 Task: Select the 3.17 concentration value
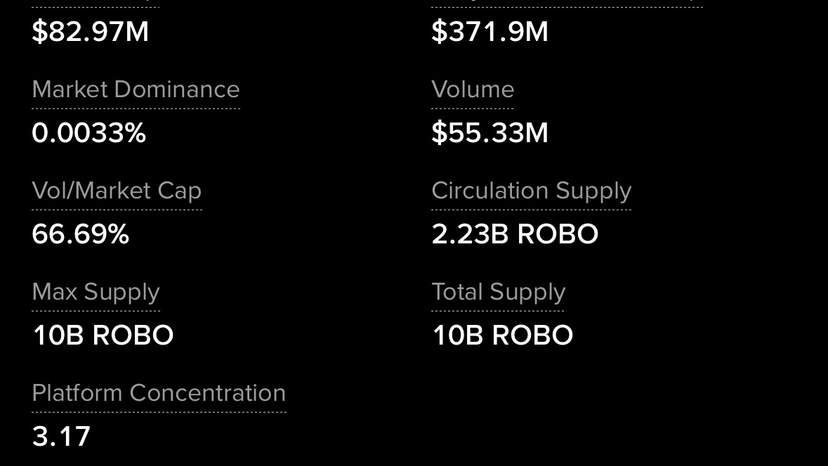61,436
